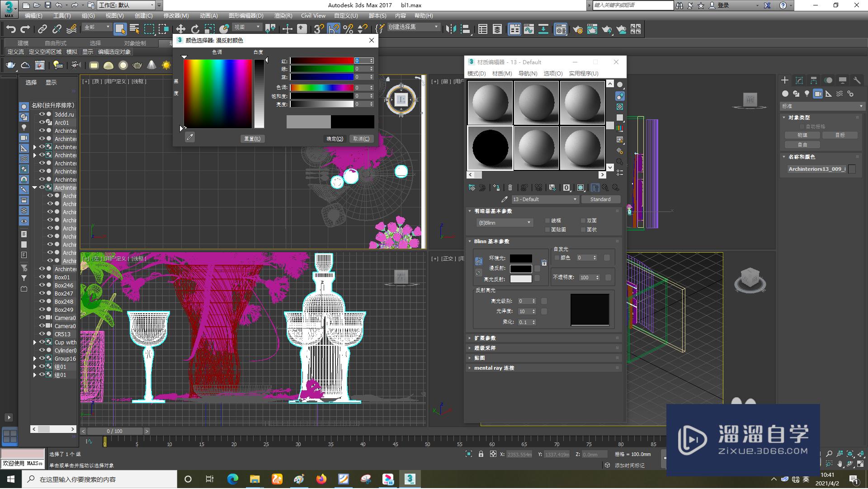Open the Modify panel tab icon

[x=799, y=80]
